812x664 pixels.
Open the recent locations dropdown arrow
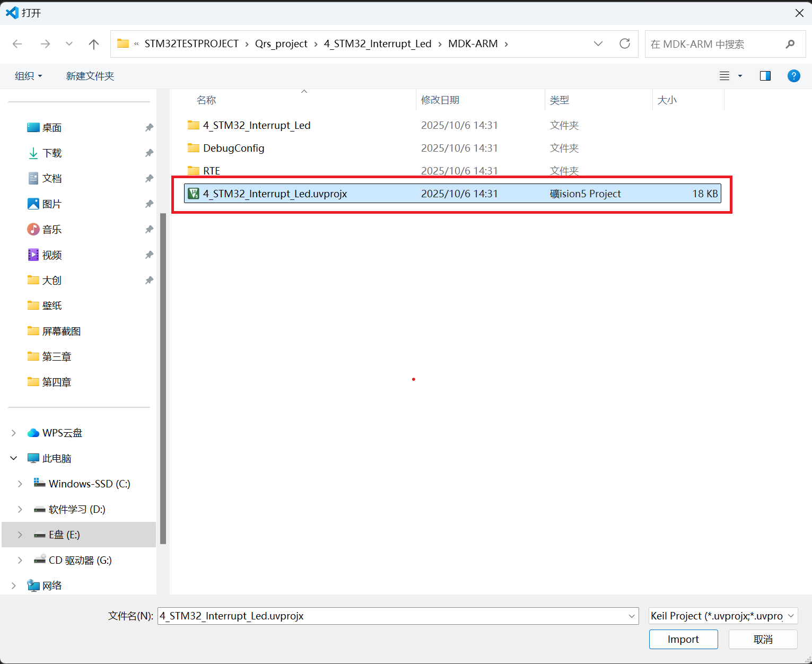point(69,44)
